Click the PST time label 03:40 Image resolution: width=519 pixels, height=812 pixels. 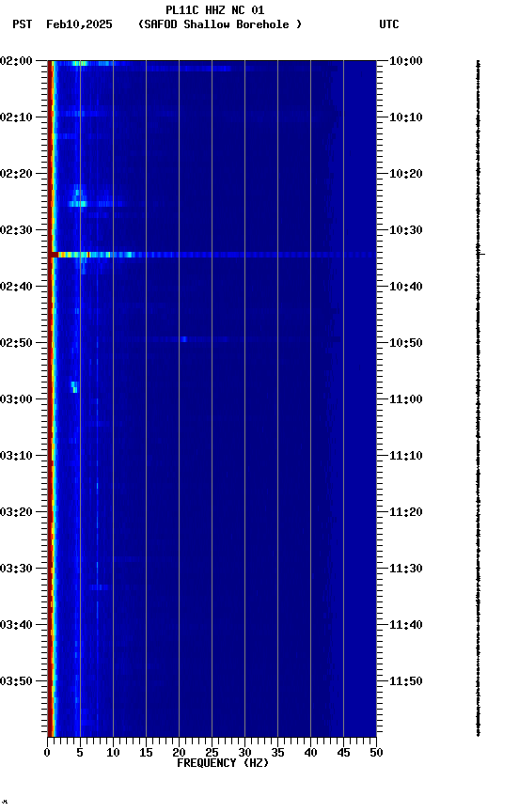[16, 625]
